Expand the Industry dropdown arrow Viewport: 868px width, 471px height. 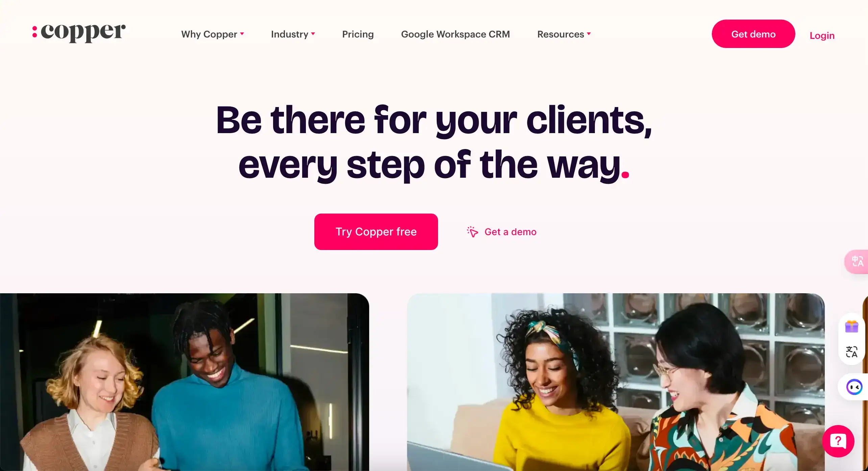[313, 34]
